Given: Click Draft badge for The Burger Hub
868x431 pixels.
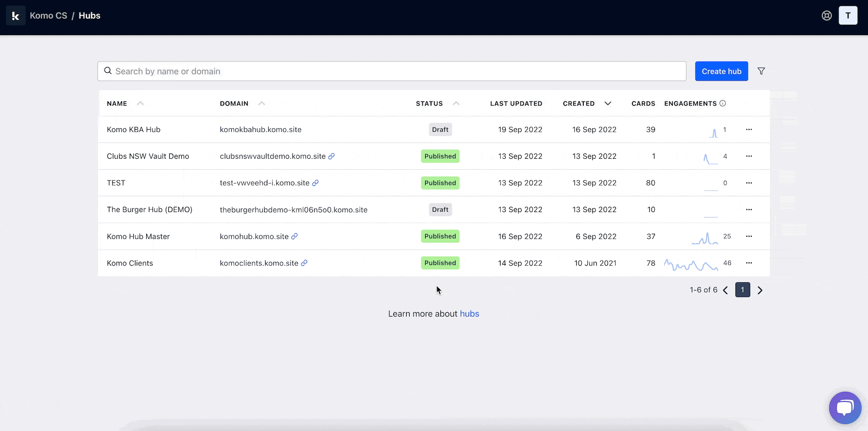Looking at the screenshot, I should click(x=440, y=209).
